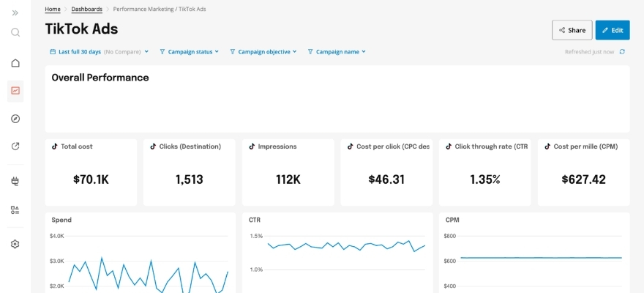644x293 pixels.
Task: Open the shapes templates icon in sidebar
Action: pos(15,210)
